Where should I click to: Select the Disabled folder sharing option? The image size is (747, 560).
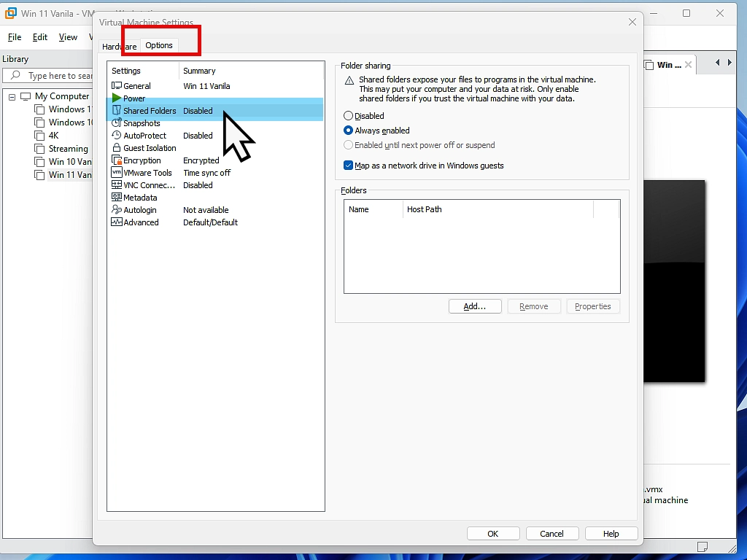click(348, 116)
